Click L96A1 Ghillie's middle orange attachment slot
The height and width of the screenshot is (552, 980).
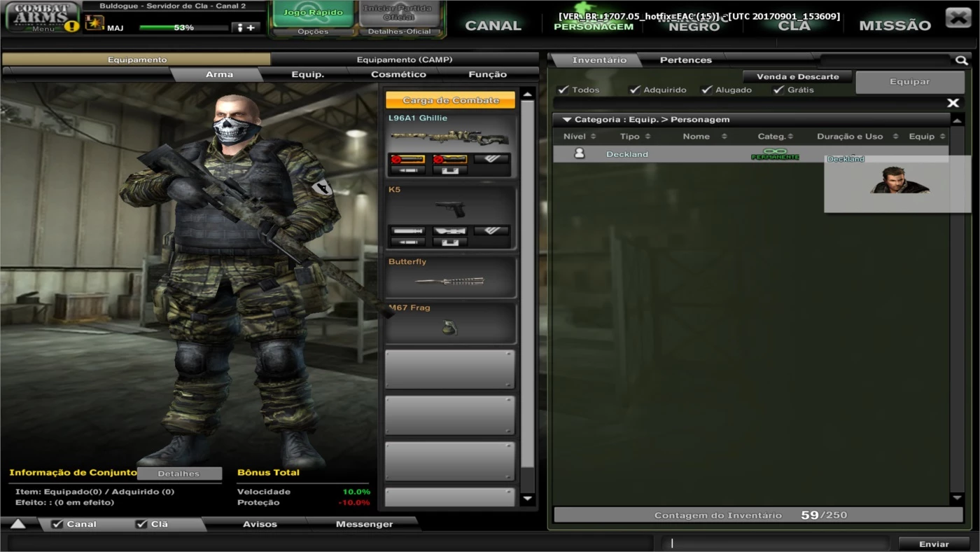(449, 159)
